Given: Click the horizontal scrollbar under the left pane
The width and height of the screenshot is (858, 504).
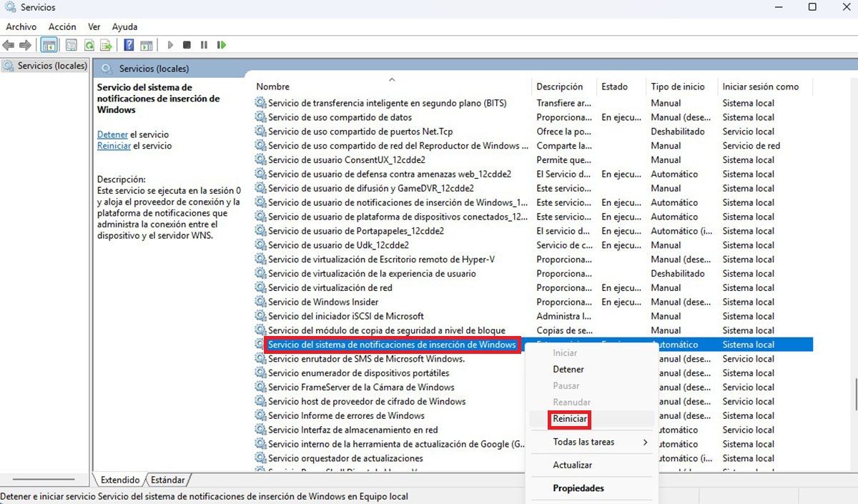Looking at the screenshot, I should 45,480.
